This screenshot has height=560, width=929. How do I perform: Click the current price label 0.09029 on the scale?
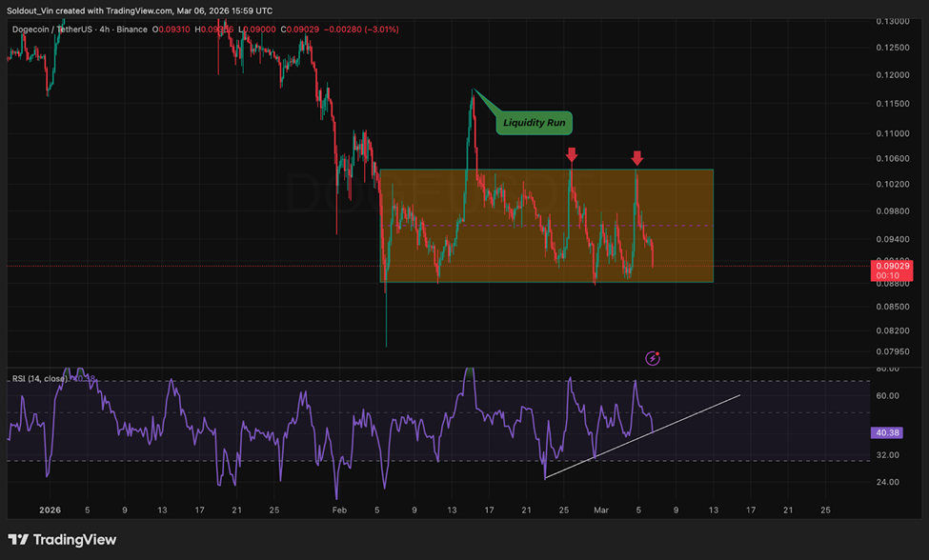click(891, 266)
